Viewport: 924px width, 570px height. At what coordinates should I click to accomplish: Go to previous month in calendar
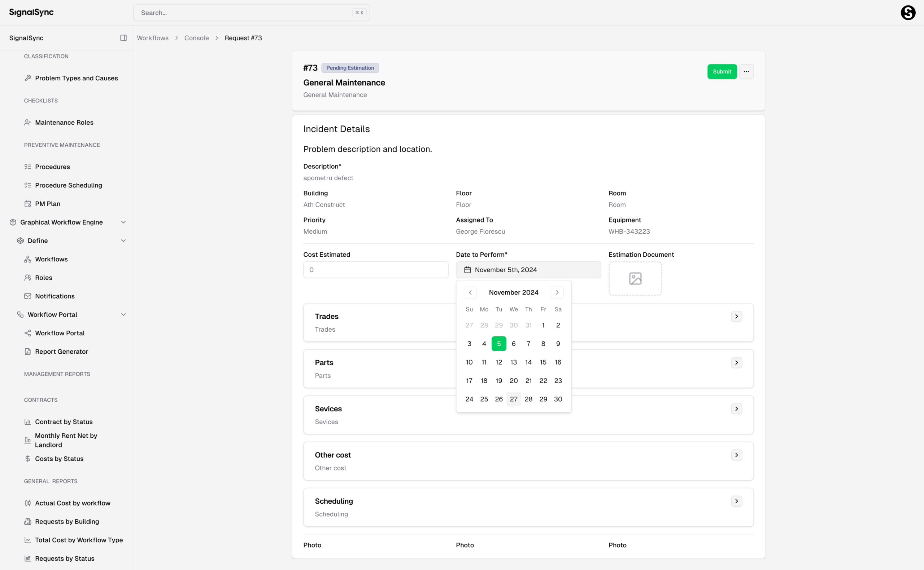(x=470, y=292)
